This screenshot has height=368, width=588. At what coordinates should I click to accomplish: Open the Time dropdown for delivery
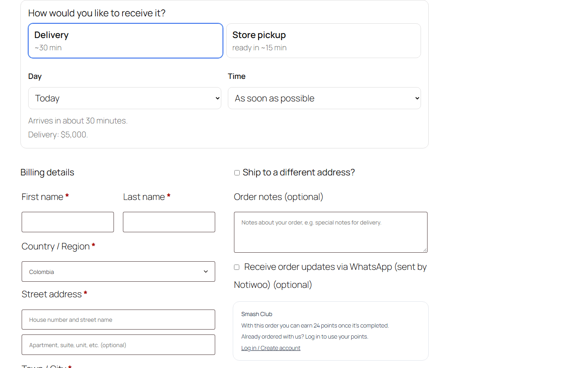tap(324, 98)
